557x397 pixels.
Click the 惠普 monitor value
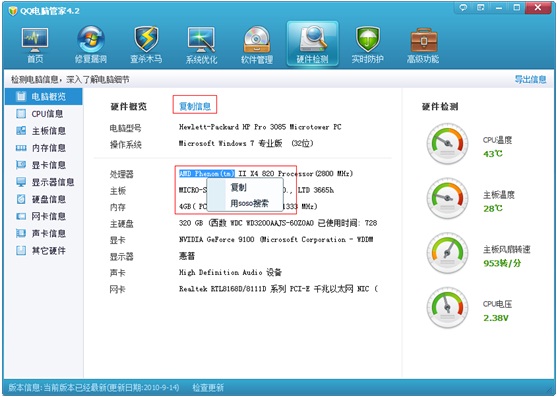click(x=187, y=256)
